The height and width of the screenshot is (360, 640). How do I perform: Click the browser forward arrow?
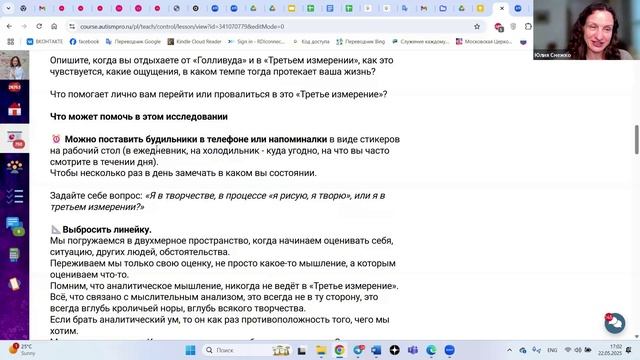(24, 26)
